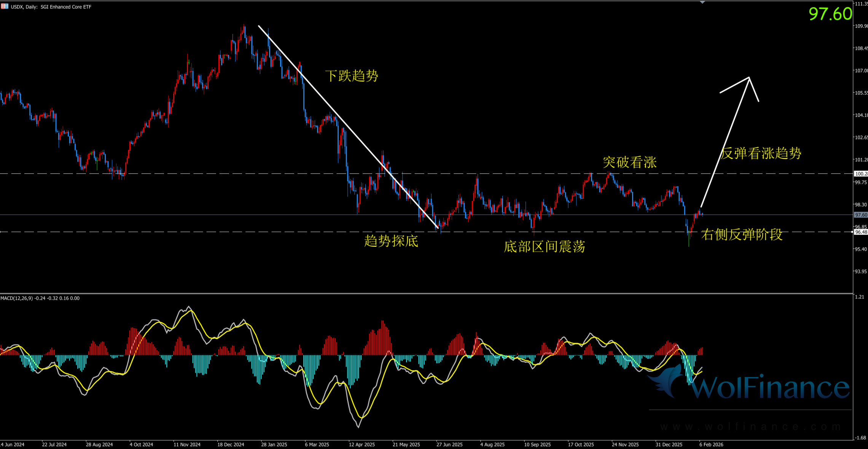Click the 96.48 horizontal line price tag
Screen dimensions: 868x449
(861, 232)
